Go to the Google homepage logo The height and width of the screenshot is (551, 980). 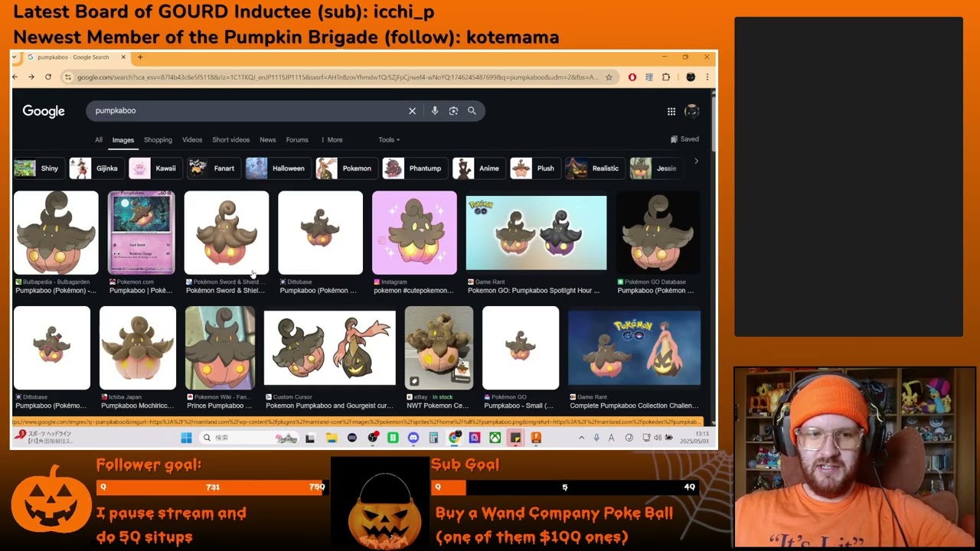coord(44,112)
